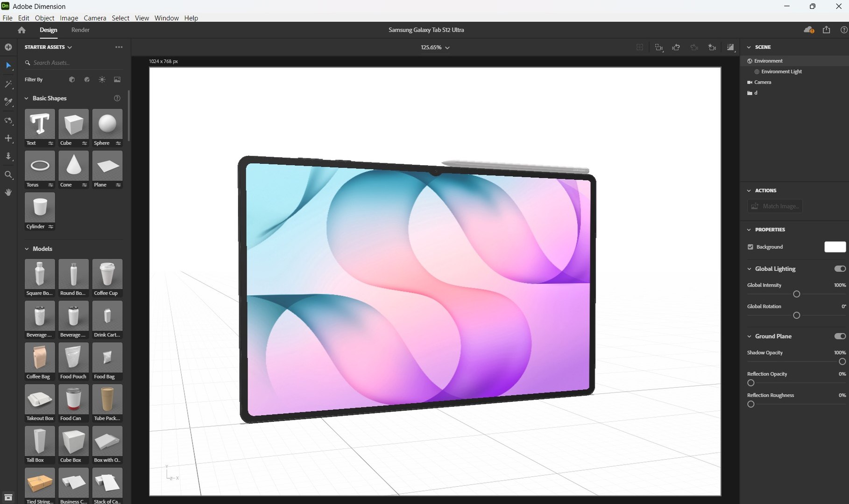This screenshot has width=849, height=504.
Task: Toggle Global Lighting switch off
Action: (x=840, y=269)
